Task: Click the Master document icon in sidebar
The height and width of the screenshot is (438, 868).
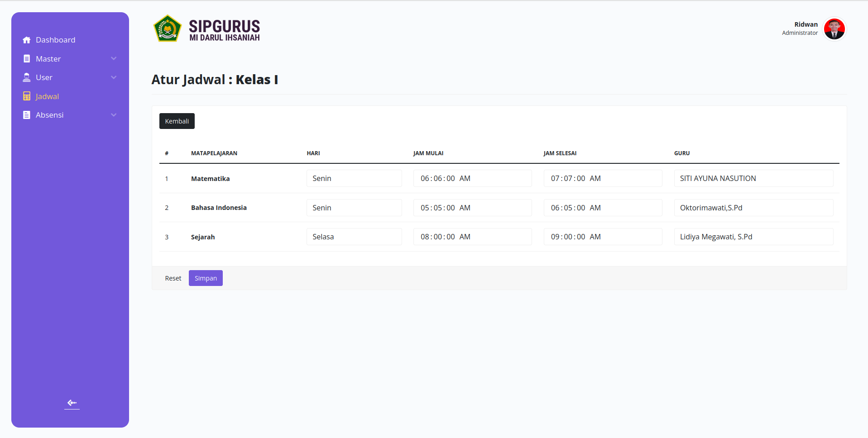Action: coord(27,59)
